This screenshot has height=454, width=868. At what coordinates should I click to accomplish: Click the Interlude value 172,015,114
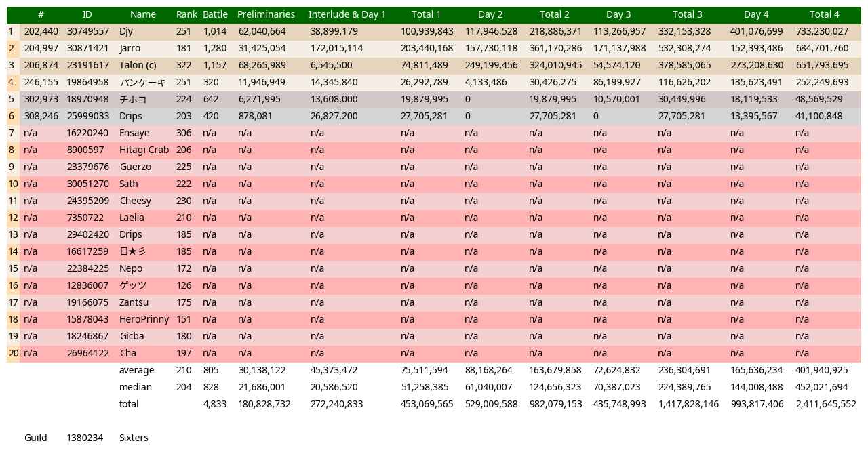coord(336,48)
